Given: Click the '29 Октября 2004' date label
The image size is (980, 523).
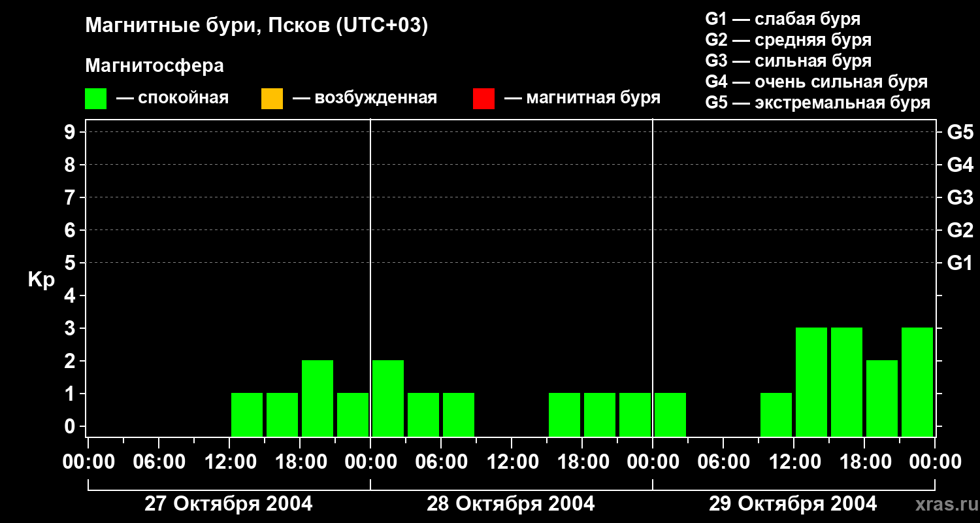Looking at the screenshot, I should click(793, 504).
